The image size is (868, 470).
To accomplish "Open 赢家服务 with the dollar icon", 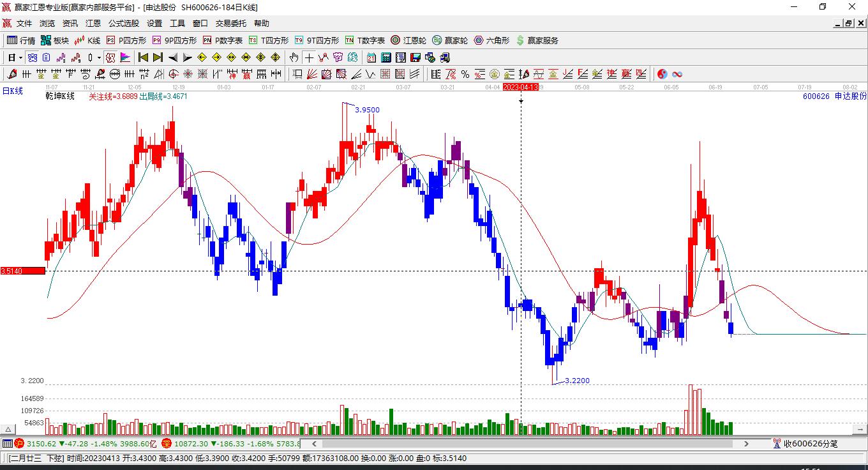I will (x=537, y=40).
